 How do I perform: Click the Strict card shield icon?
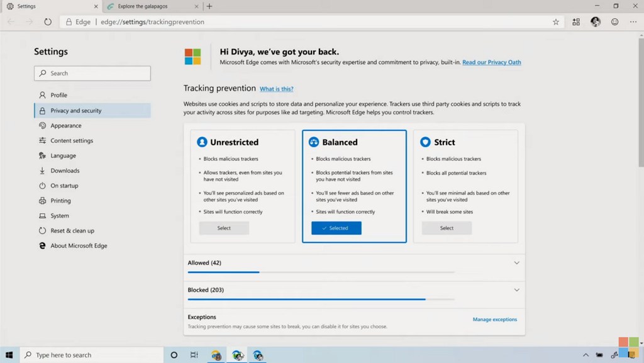point(425,142)
